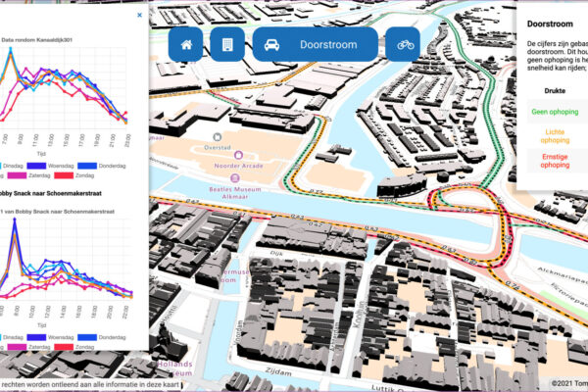Click the Beatles Museum Alkmaar marker icon
Viewport: 588px width, 392px height.
tap(235, 178)
